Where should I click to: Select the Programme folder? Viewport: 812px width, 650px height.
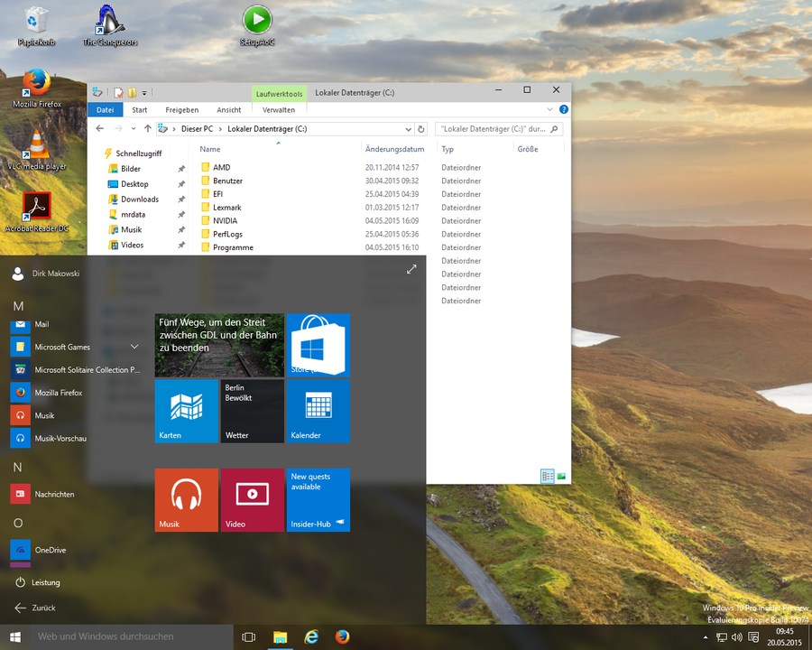coord(233,247)
